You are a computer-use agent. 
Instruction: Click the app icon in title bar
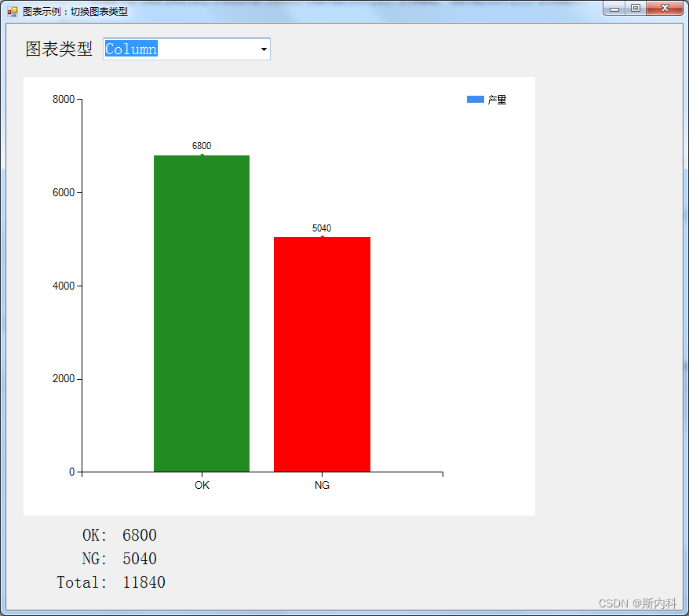[13, 12]
